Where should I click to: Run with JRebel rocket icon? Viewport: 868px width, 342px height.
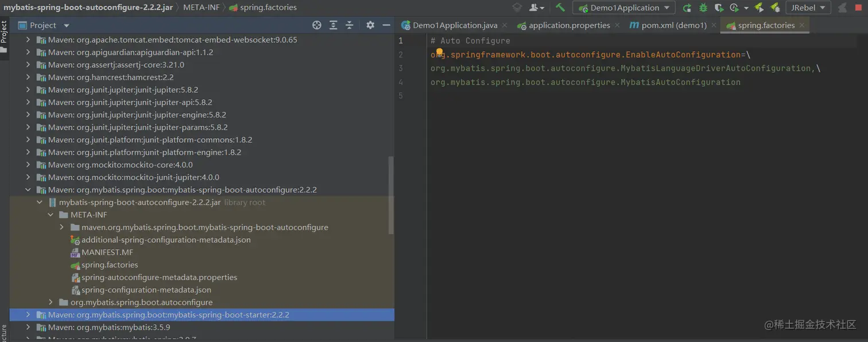click(759, 8)
